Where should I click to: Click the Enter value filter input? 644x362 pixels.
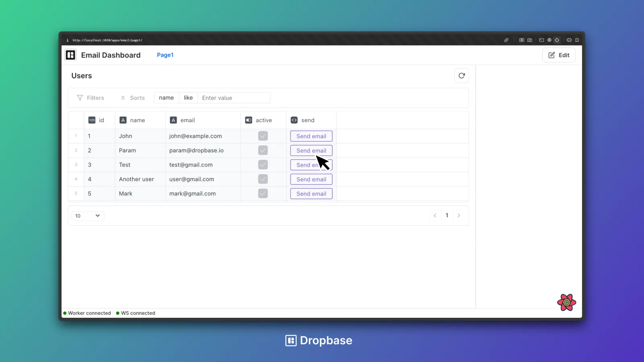(234, 98)
